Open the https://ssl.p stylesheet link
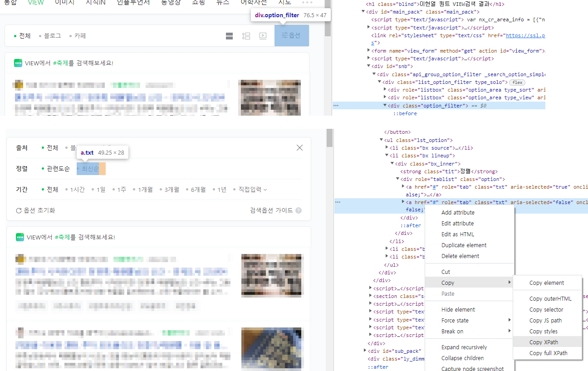This screenshot has height=371, width=588. click(525, 35)
